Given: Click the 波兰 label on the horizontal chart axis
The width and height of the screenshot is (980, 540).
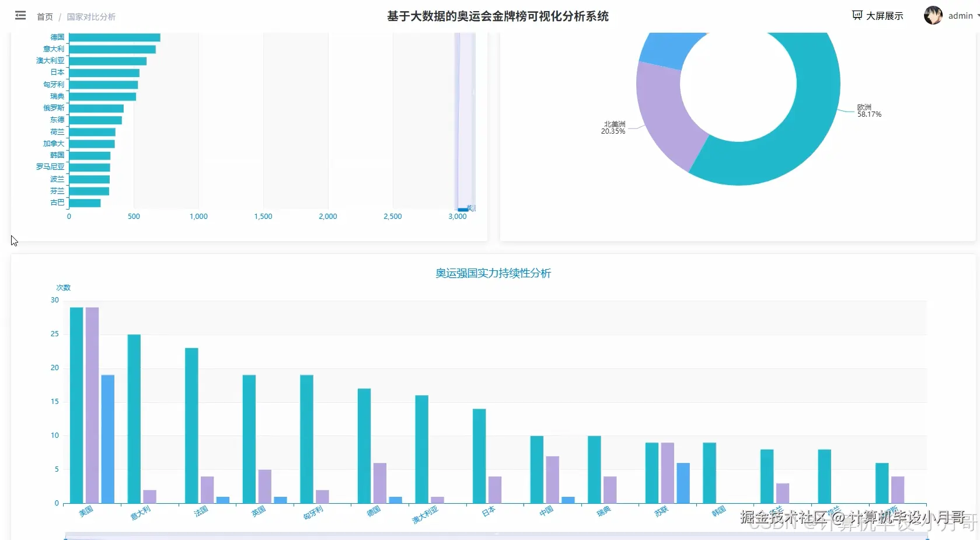Looking at the screenshot, I should (x=57, y=179).
